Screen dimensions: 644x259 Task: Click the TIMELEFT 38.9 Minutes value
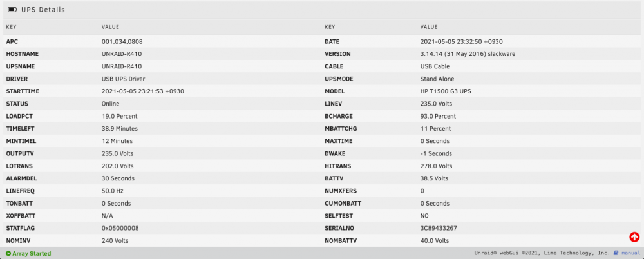point(120,129)
